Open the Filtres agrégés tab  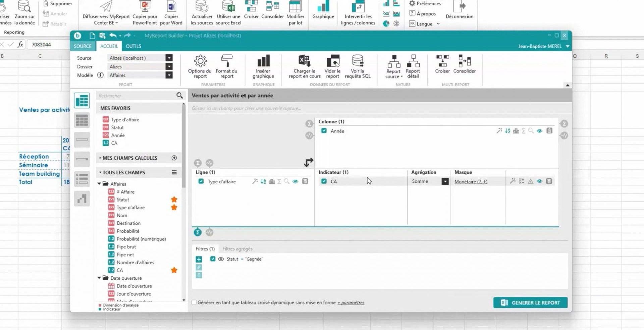(237, 249)
